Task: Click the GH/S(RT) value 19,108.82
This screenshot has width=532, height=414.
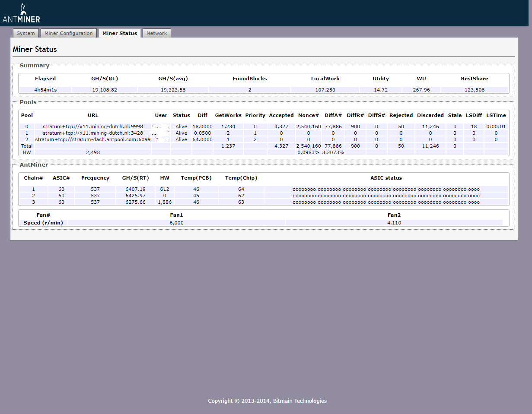Action: point(105,90)
